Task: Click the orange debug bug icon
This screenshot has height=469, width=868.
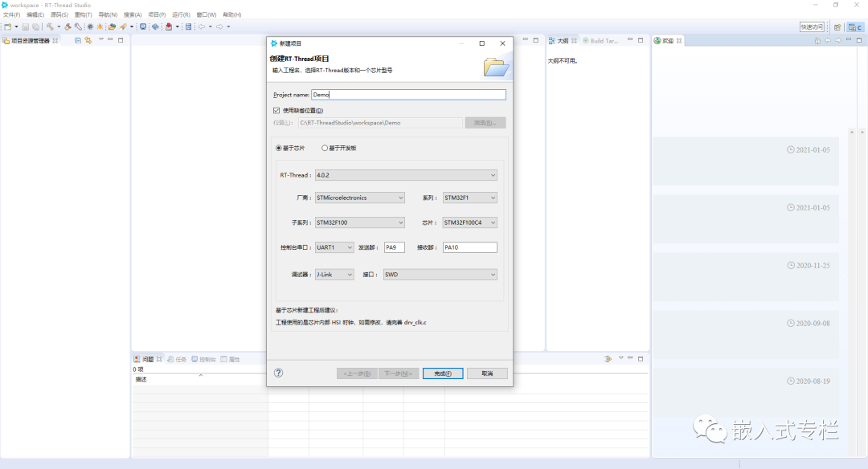Action: pos(100,27)
